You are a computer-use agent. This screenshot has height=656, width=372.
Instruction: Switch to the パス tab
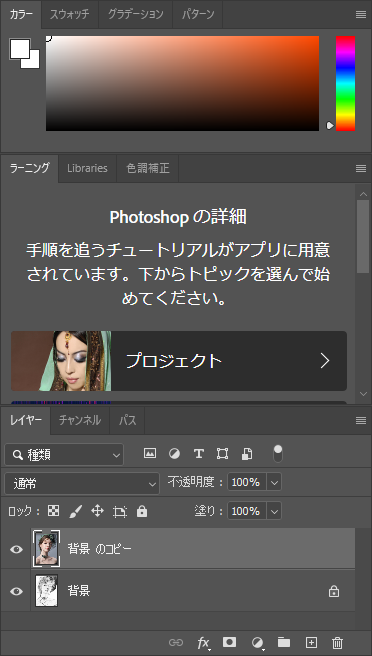click(127, 420)
